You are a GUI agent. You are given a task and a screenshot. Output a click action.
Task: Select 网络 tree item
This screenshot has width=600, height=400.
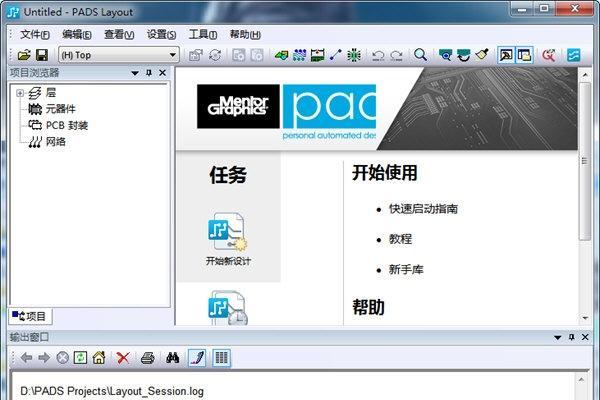tap(56, 142)
